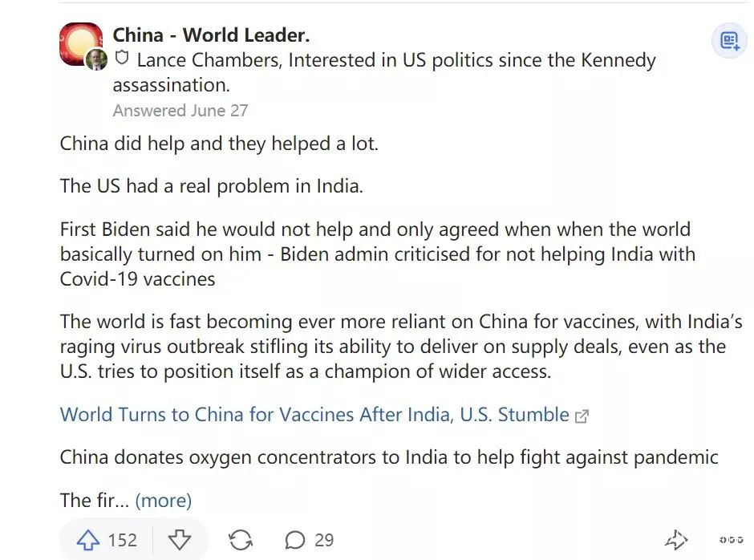Click the shield icon beside Lance Chambers

tap(123, 59)
